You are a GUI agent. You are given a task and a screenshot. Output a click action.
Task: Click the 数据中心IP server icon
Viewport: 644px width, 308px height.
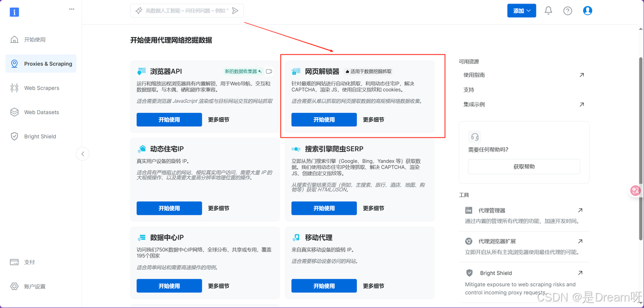141,238
